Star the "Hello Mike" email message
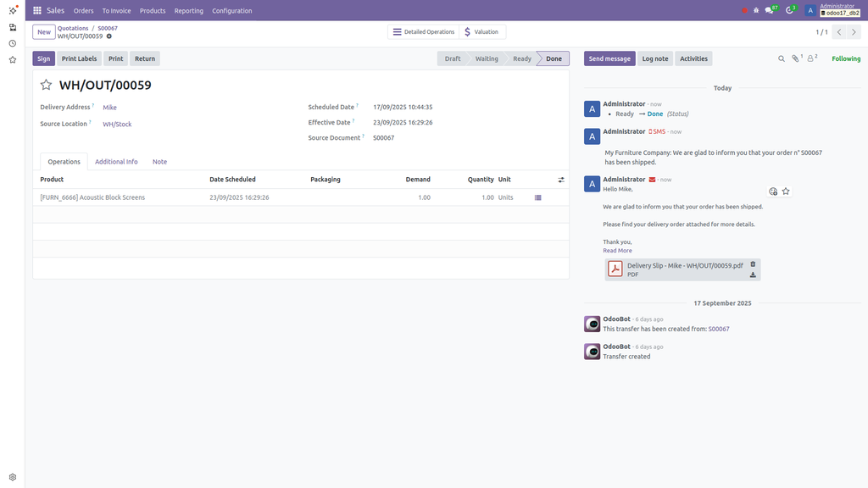 [x=786, y=191]
